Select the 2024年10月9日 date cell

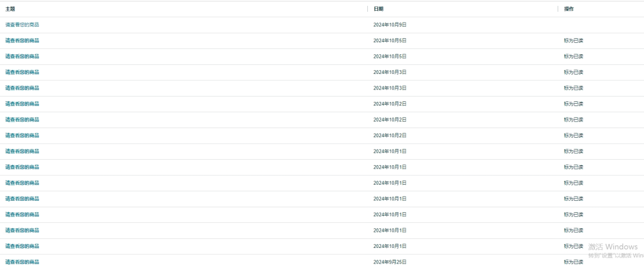(x=390, y=24)
